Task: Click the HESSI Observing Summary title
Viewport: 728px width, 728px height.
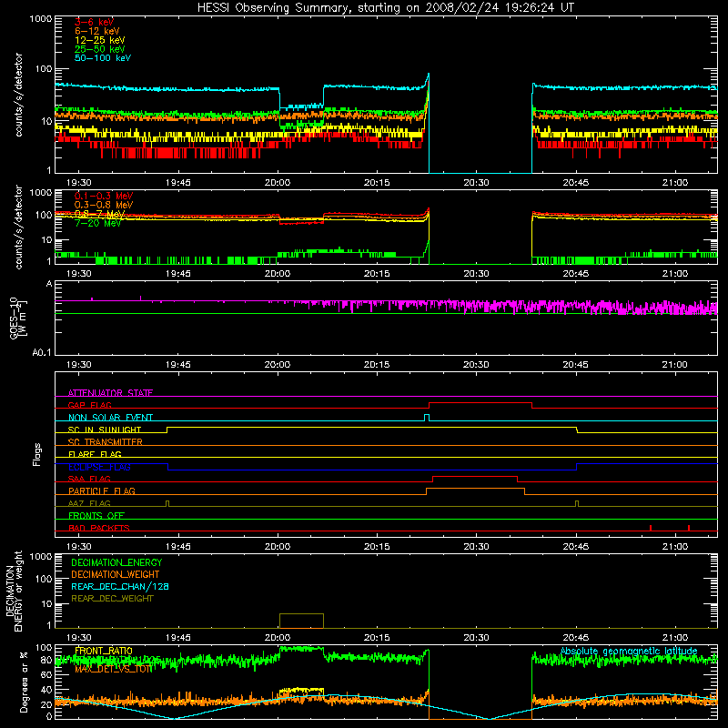Action: pyautogui.click(x=386, y=8)
